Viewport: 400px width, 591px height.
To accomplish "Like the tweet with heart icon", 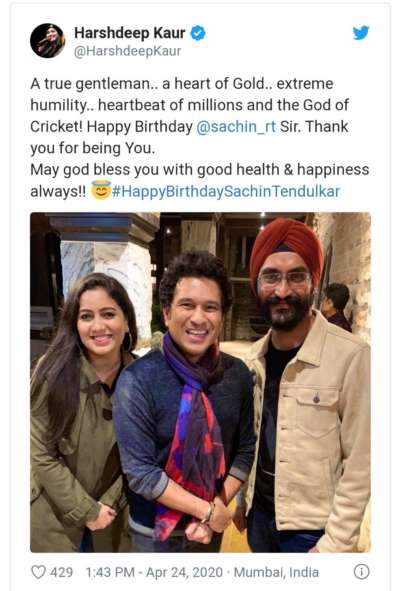I will click(x=38, y=572).
